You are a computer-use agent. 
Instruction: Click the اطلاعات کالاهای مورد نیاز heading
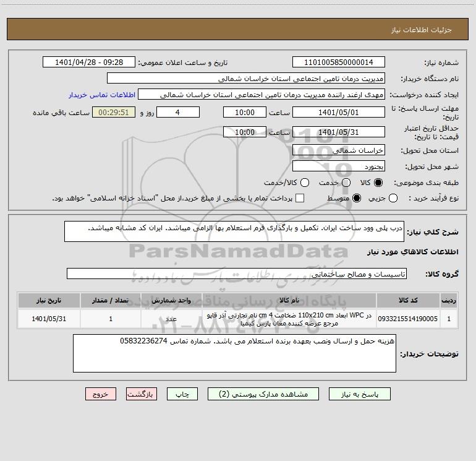point(412,252)
